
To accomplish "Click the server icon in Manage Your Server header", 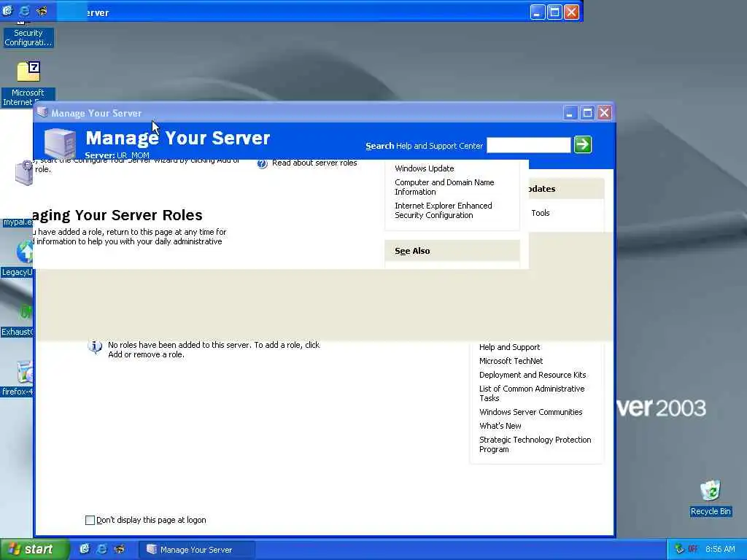I will (x=60, y=144).
